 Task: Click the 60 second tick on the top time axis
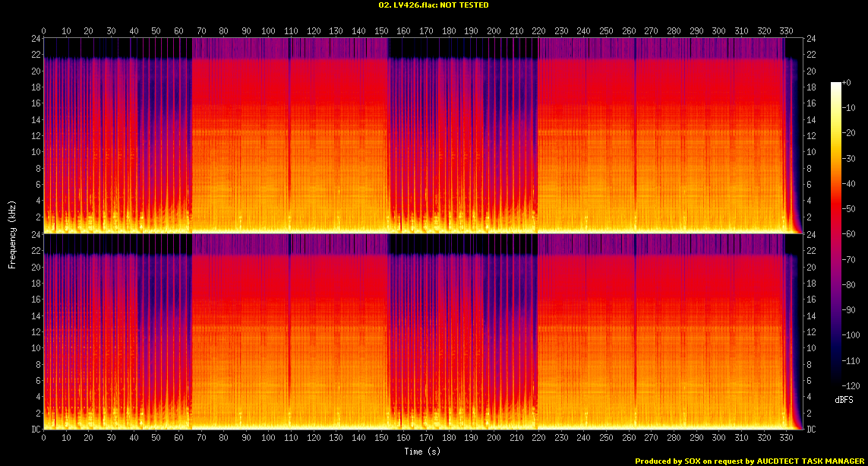pos(178,31)
